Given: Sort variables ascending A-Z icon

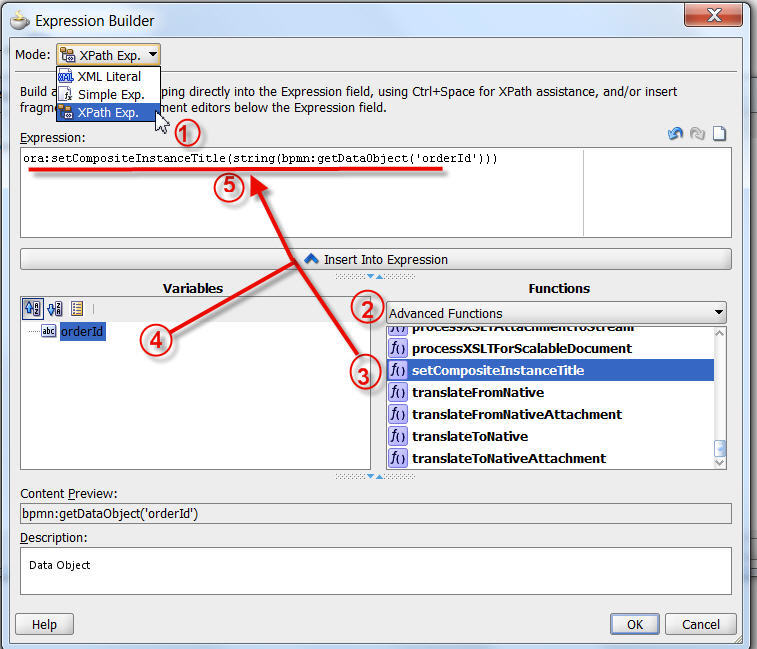Looking at the screenshot, I should 33,308.
